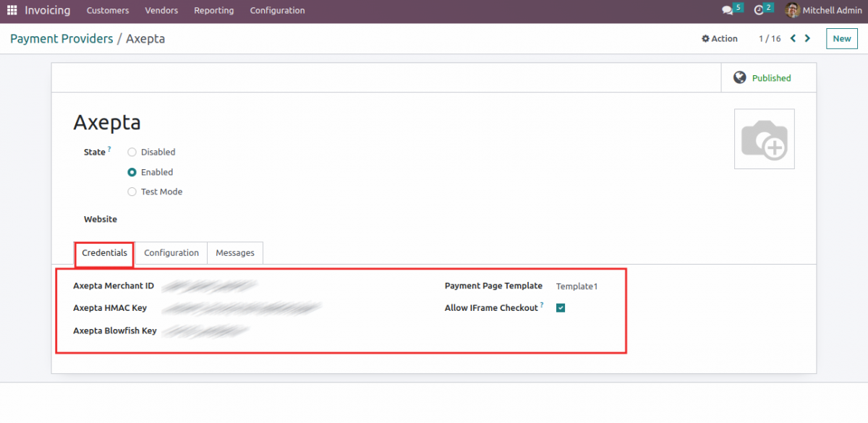
Task: Select the Disabled state option
Action: [x=132, y=152]
